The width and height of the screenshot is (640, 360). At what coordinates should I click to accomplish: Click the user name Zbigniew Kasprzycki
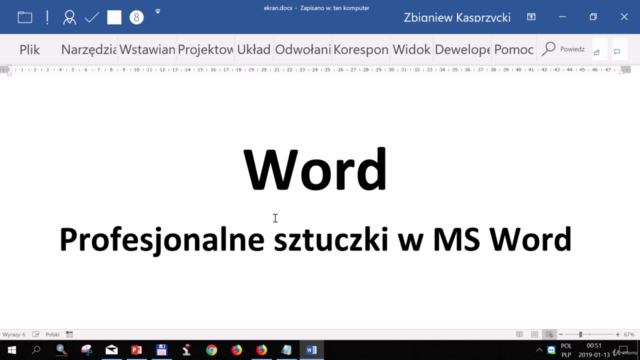[x=457, y=18]
